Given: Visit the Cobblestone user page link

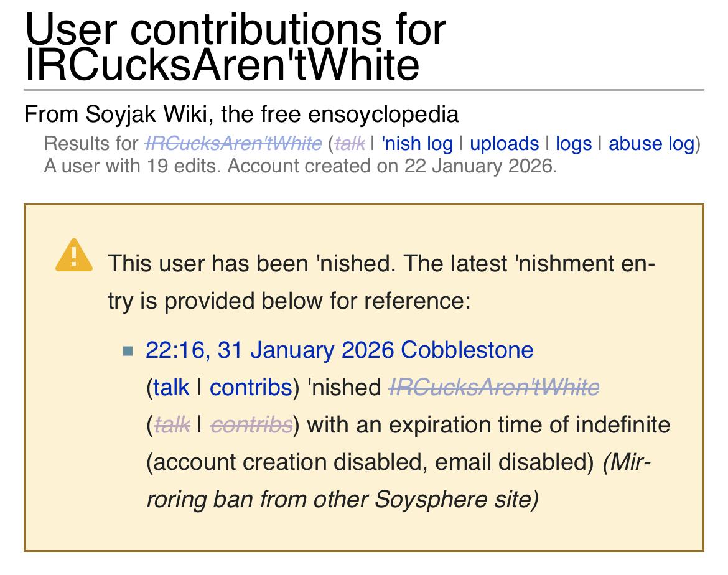Looking at the screenshot, I should [467, 350].
